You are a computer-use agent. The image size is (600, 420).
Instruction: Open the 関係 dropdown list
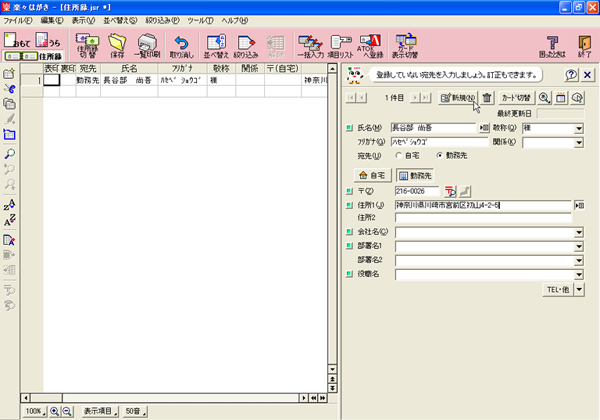578,142
